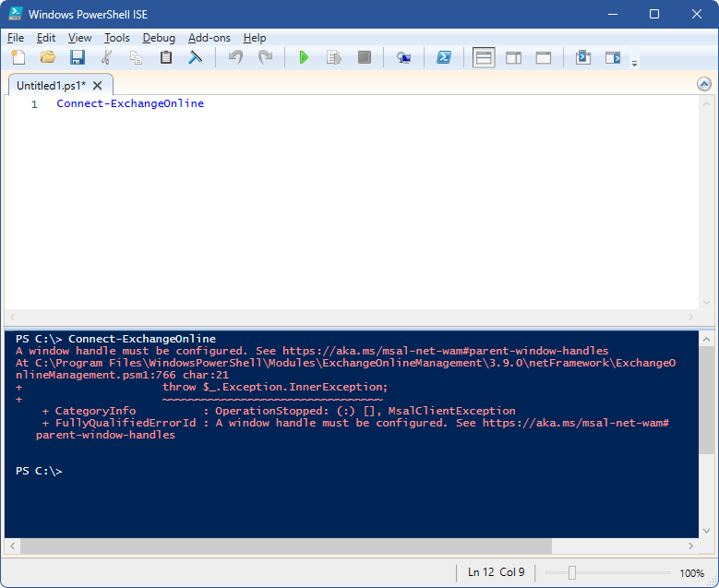Close the Untitled1.ps1 script tab
The image size is (719, 588).
[x=97, y=86]
